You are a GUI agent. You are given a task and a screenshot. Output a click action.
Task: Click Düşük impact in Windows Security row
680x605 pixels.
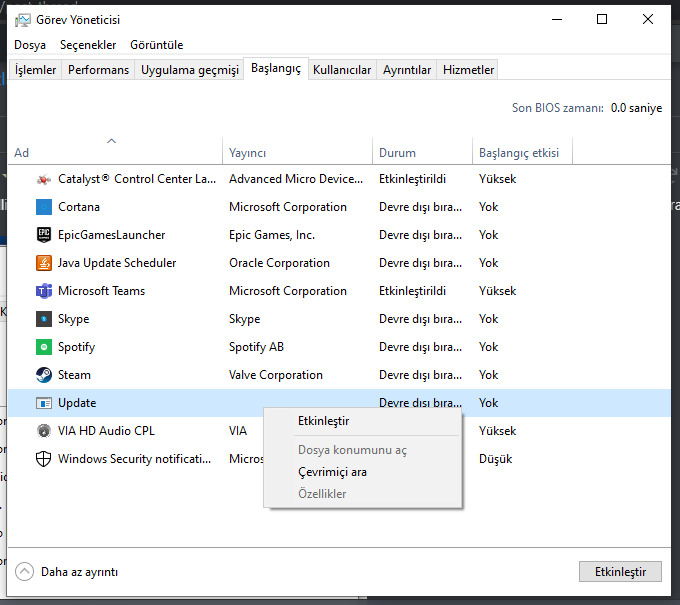click(x=496, y=459)
